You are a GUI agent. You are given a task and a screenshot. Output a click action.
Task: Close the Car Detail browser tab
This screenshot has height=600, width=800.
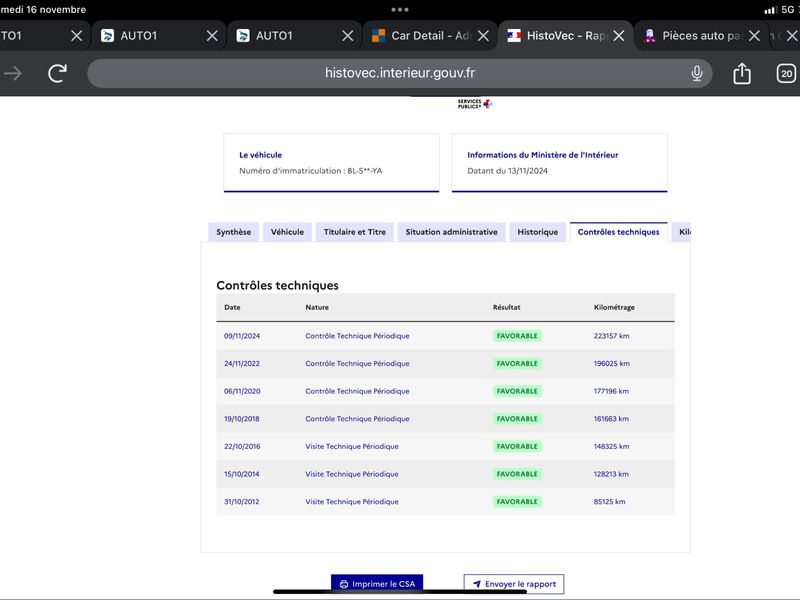pos(483,36)
